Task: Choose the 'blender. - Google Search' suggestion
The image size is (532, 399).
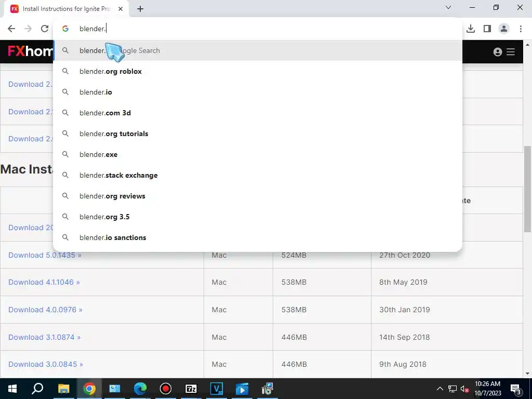Action: click(258, 50)
